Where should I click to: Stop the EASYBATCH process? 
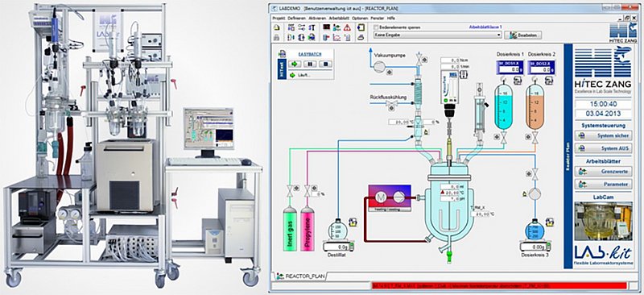[325, 64]
